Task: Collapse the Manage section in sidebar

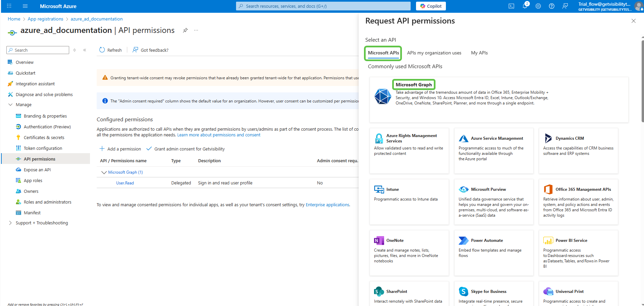Action: (x=10, y=105)
